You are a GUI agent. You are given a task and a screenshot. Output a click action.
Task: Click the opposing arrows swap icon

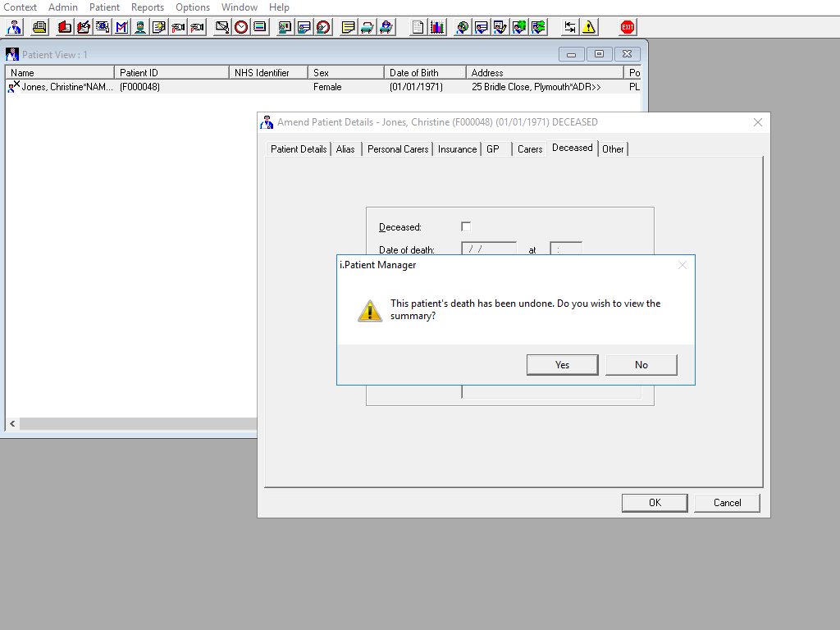pos(570,27)
